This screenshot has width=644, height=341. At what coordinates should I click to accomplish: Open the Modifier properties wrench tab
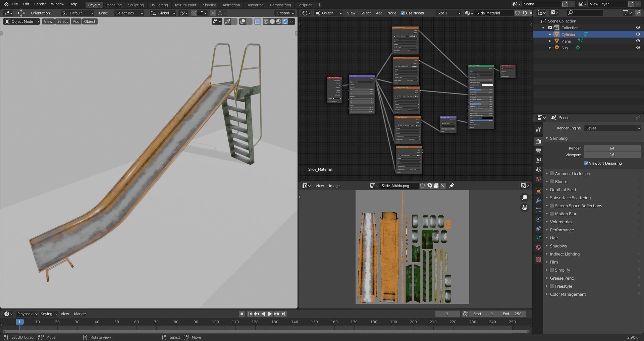click(x=538, y=201)
